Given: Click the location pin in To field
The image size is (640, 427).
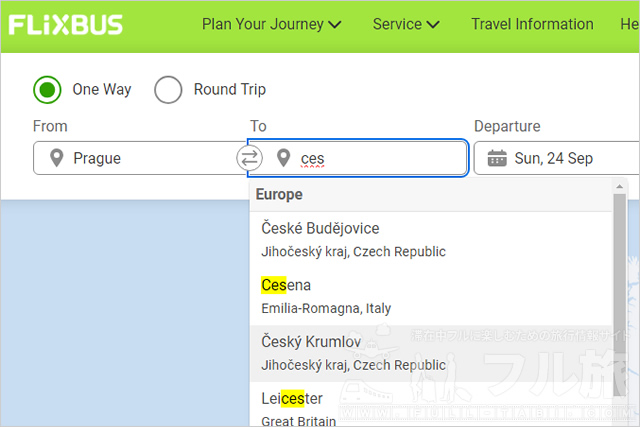Looking at the screenshot, I should 283,158.
